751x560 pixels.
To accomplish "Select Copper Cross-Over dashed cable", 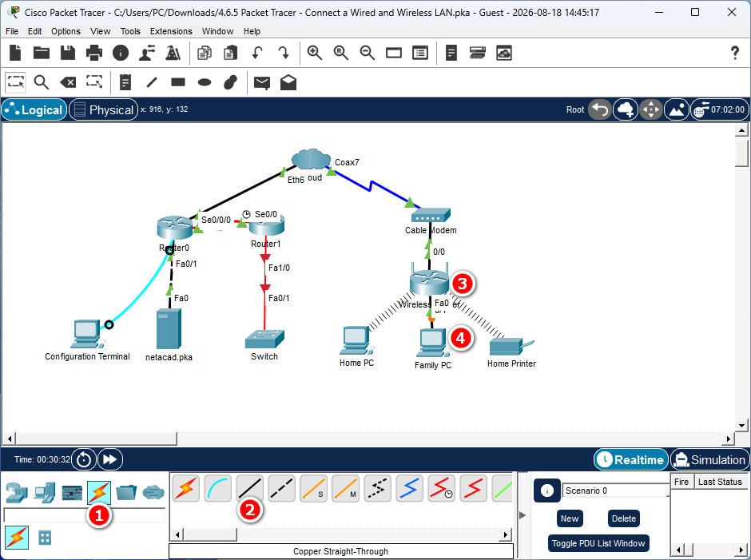I will point(281,489).
